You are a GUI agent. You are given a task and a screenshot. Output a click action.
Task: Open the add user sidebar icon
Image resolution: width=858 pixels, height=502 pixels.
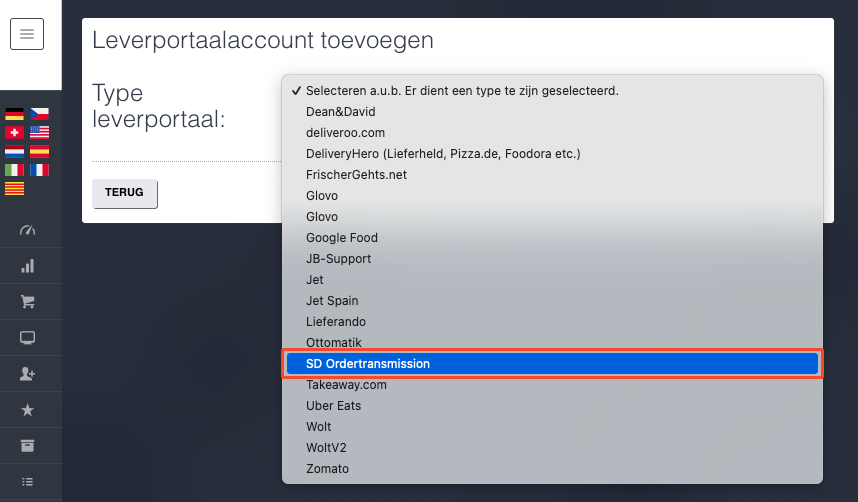click(27, 374)
